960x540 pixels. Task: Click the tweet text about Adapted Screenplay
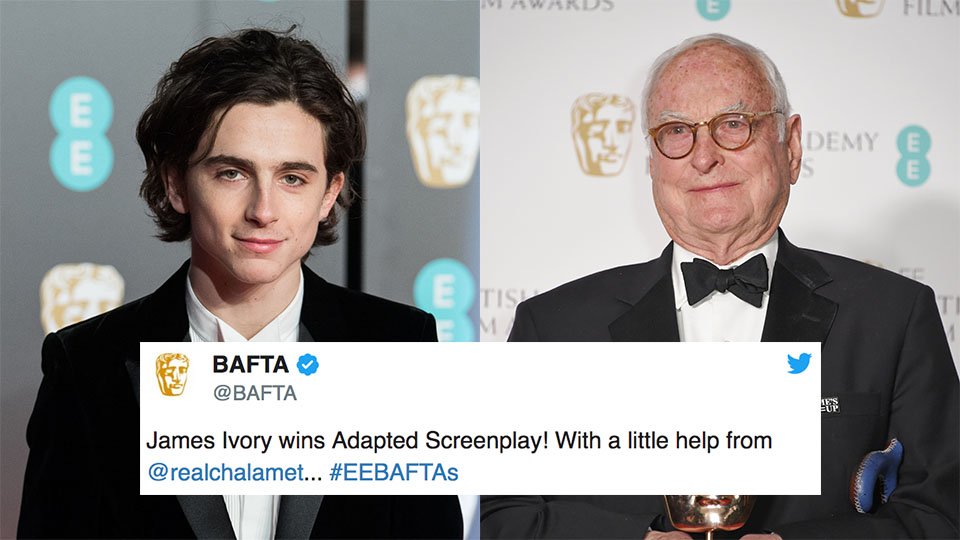pyautogui.click(x=459, y=456)
